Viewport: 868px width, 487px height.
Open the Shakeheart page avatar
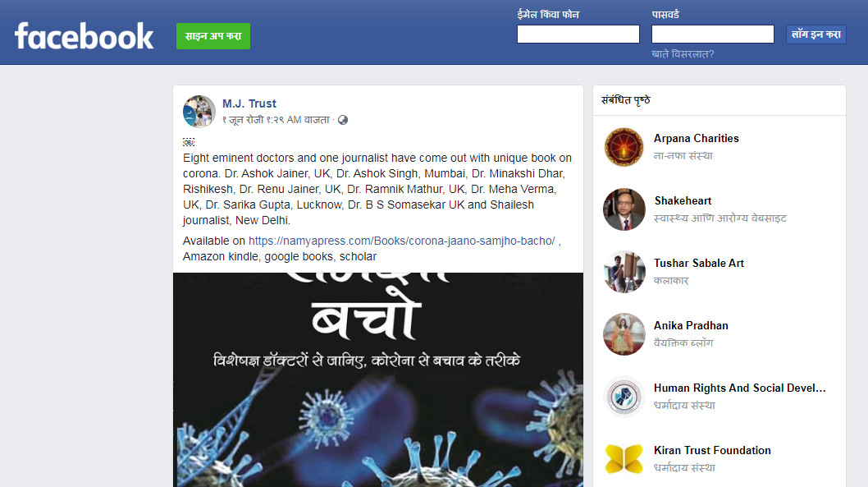(x=624, y=209)
